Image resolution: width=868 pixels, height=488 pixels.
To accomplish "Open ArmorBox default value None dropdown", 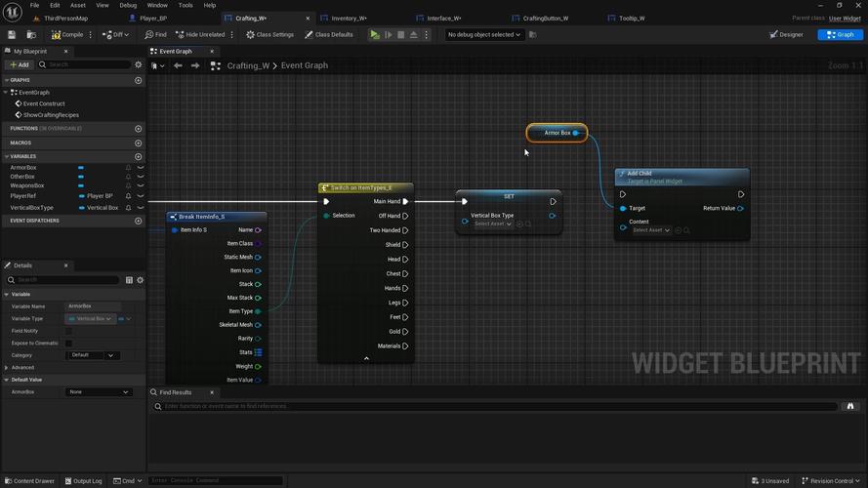I will 99,391.
